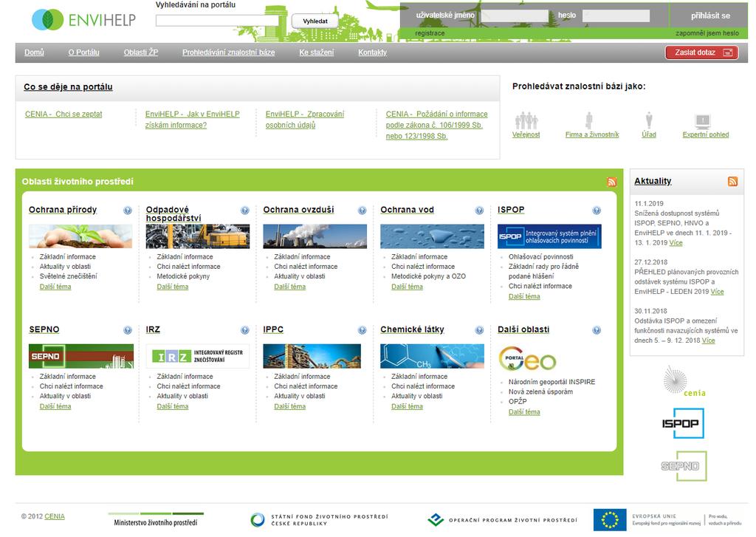Open the Ochrana ovzduší chimney thumbnail
This screenshot has width=756, height=537.
tap(315, 236)
